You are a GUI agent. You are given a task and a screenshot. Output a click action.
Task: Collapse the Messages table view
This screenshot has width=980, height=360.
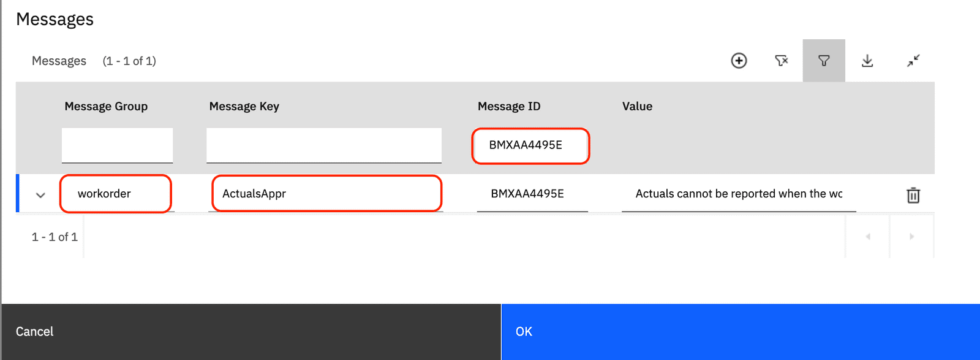(913, 61)
